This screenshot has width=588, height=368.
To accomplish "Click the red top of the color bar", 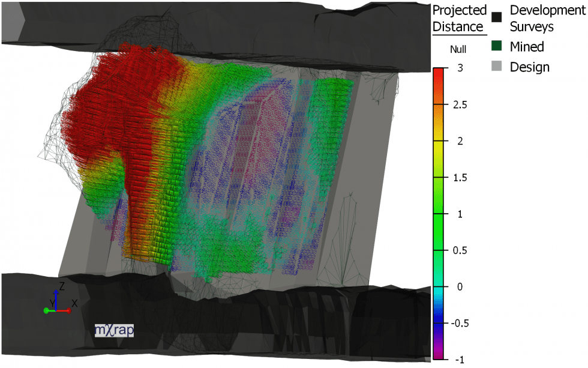I will point(439,72).
